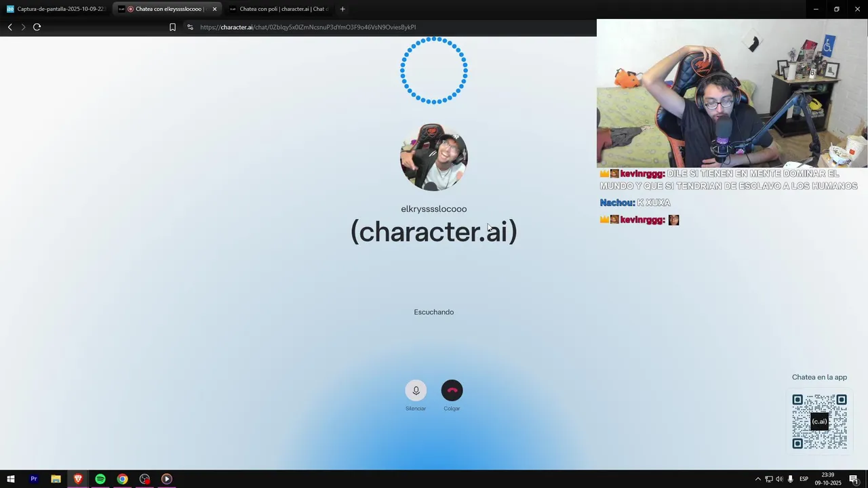Click the microphone tray icon
Image resolution: width=868 pixels, height=488 pixels.
pyautogui.click(x=791, y=479)
